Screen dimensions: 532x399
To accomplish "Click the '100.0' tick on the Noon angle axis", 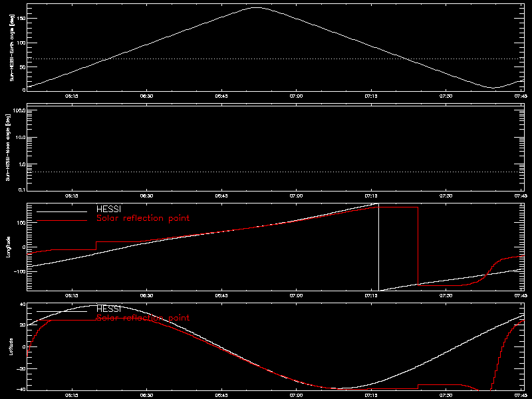I will point(19,110).
